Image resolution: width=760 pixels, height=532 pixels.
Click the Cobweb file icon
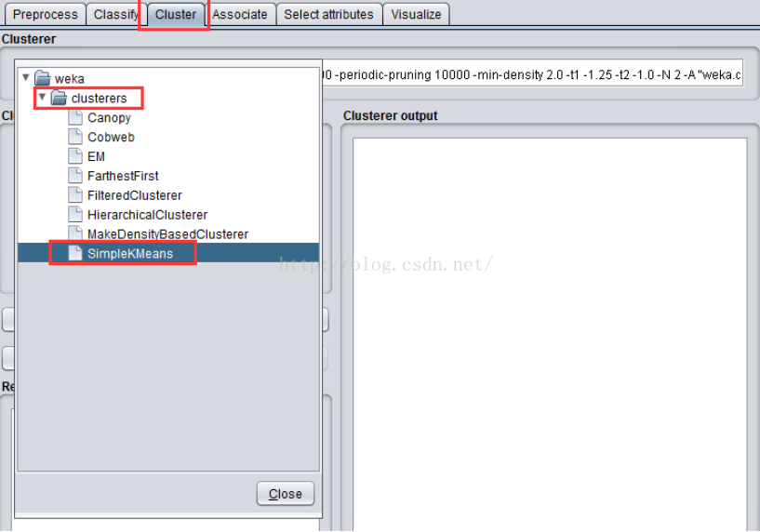pyautogui.click(x=75, y=138)
